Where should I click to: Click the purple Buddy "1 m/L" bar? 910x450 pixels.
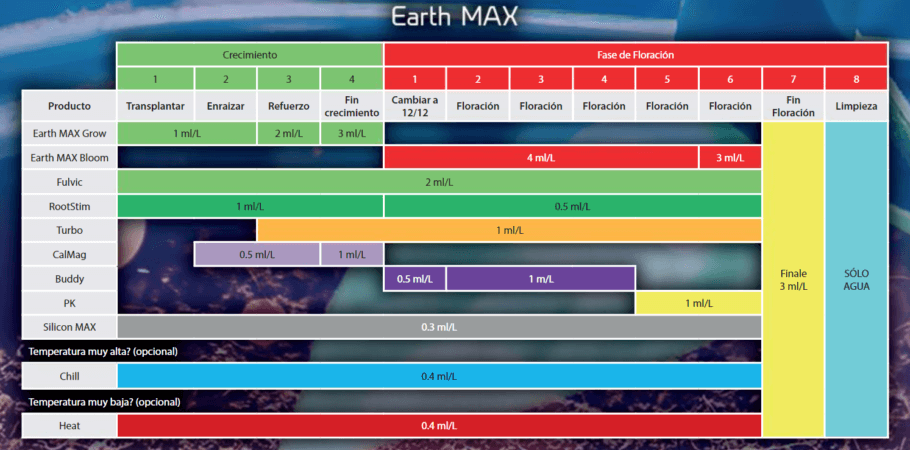[x=541, y=279]
